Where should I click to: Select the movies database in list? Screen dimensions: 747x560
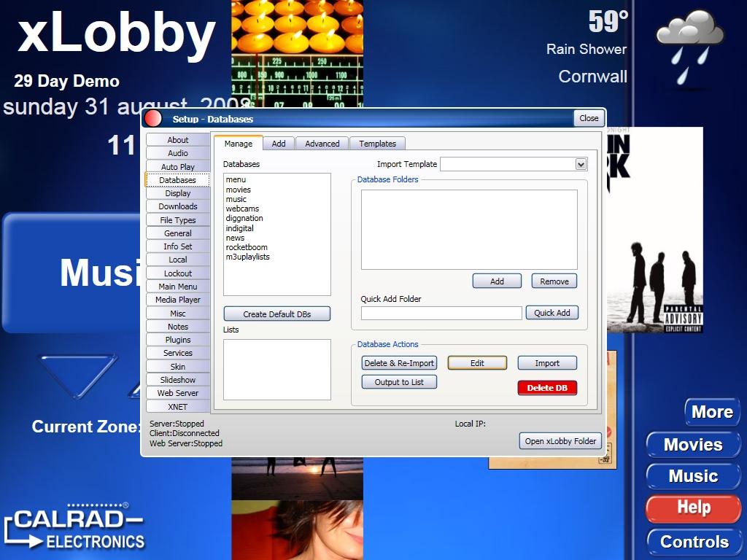(x=239, y=190)
